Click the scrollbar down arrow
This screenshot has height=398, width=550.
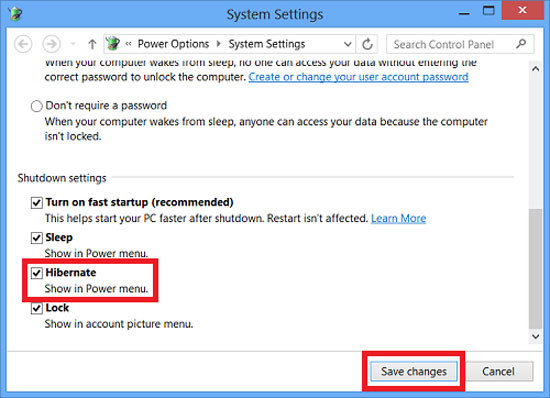tap(535, 336)
